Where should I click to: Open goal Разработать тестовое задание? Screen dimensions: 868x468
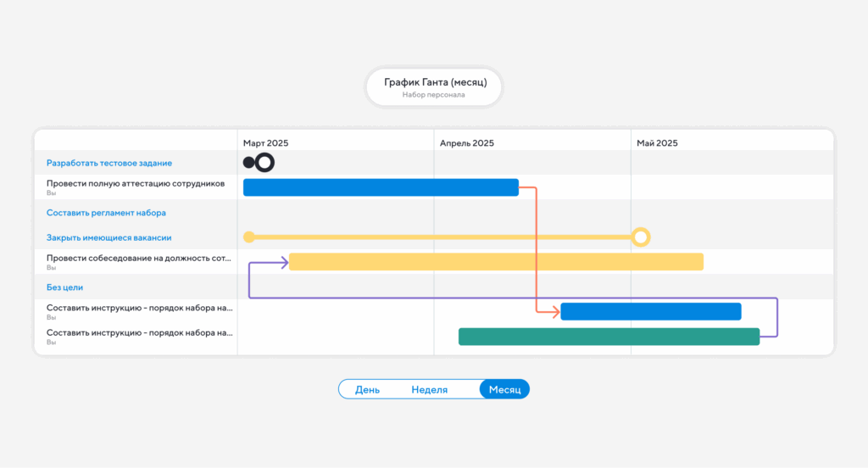coord(109,163)
